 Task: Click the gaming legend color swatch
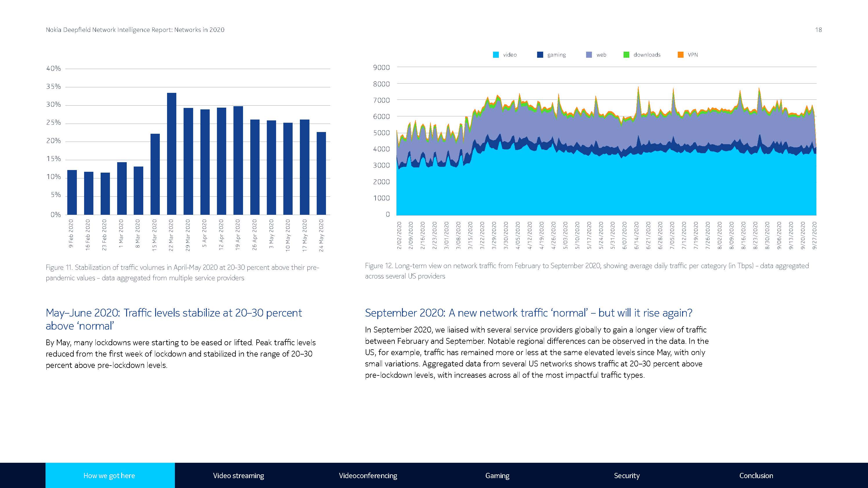(540, 55)
